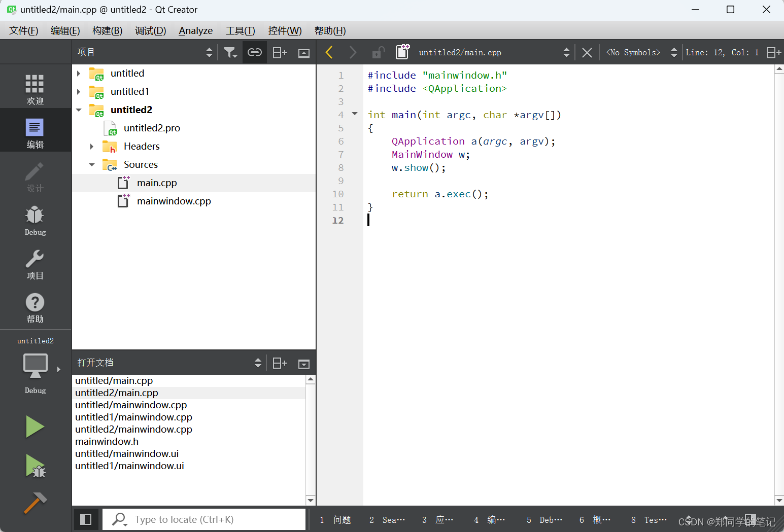Open the No Symbols dropdown
Screen dimensions: 784x532
tap(641, 52)
